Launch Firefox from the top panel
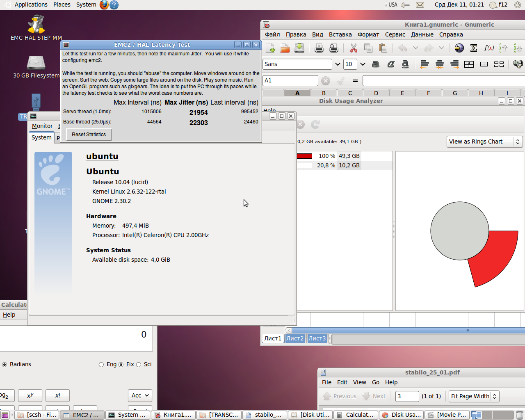525x420 pixels. (x=104, y=5)
